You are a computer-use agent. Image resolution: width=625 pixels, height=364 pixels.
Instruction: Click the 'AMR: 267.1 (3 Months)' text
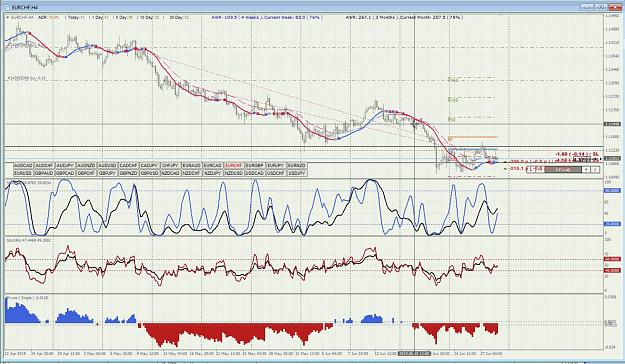(371, 18)
